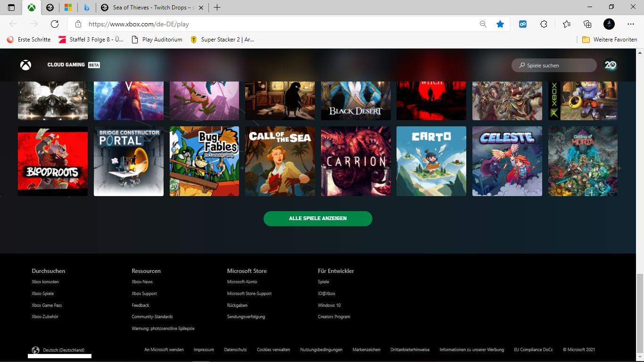Open the Staffel 3 Folge 8 bookmark
Screen dimensions: 644x362
click(x=91, y=40)
